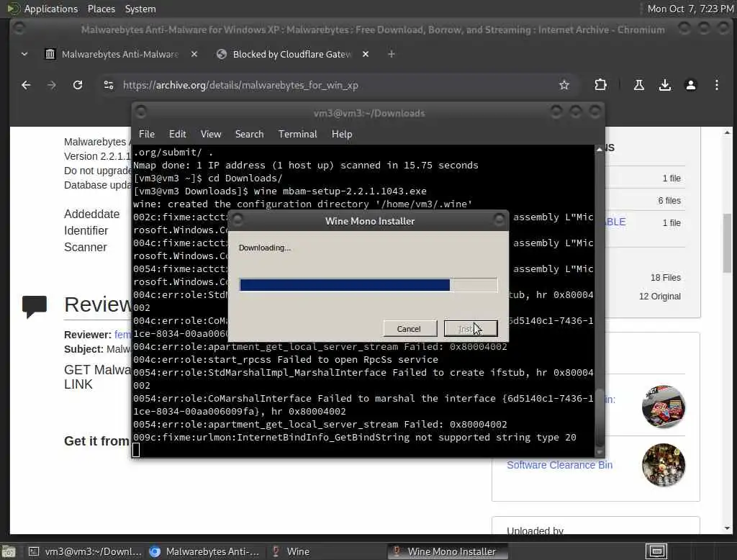This screenshot has width=737, height=560.
Task: Open a new browser tab
Action: [x=391, y=54]
